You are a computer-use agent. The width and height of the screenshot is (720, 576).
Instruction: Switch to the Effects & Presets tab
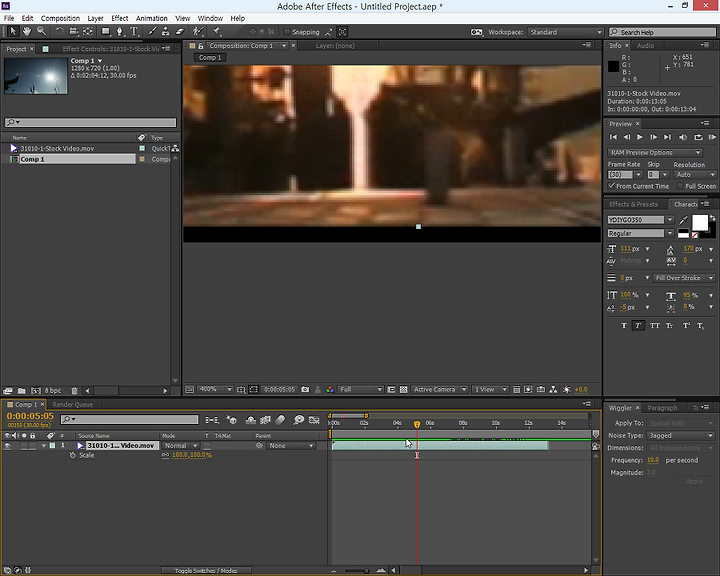coord(633,204)
